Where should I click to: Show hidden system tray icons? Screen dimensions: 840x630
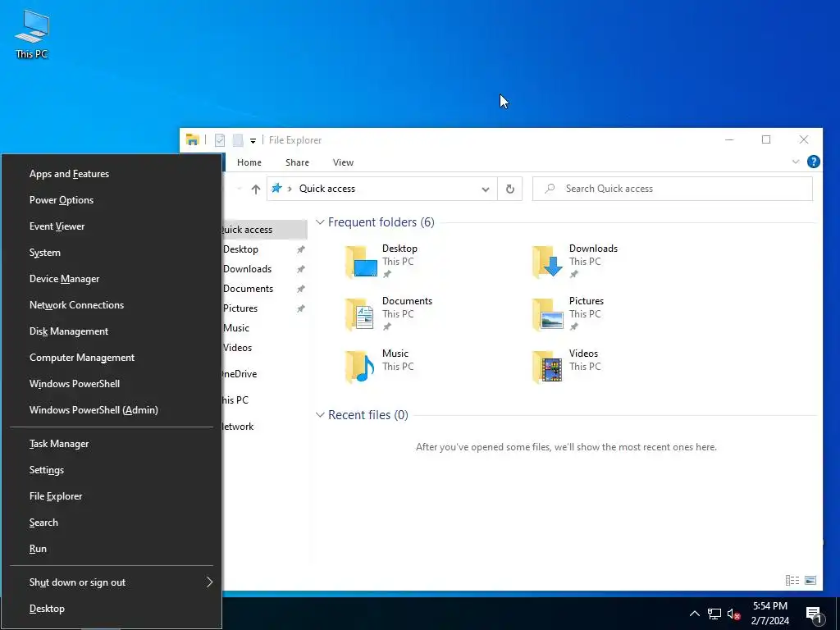694,614
